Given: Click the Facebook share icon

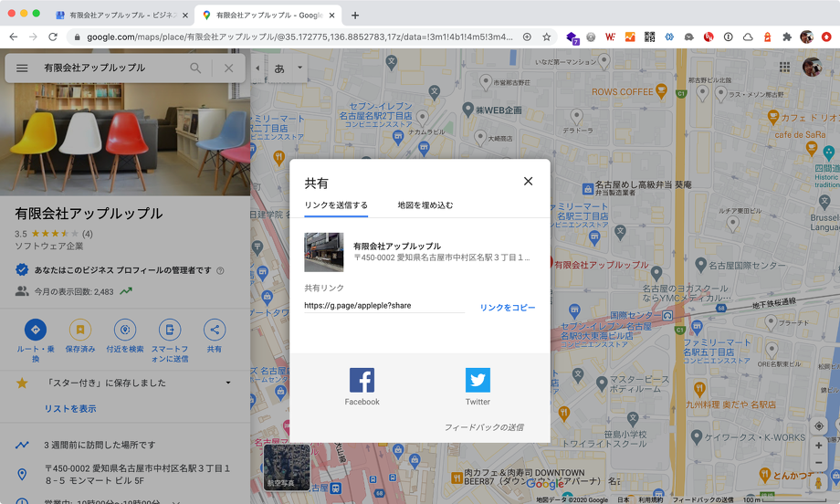Looking at the screenshot, I should [362, 380].
